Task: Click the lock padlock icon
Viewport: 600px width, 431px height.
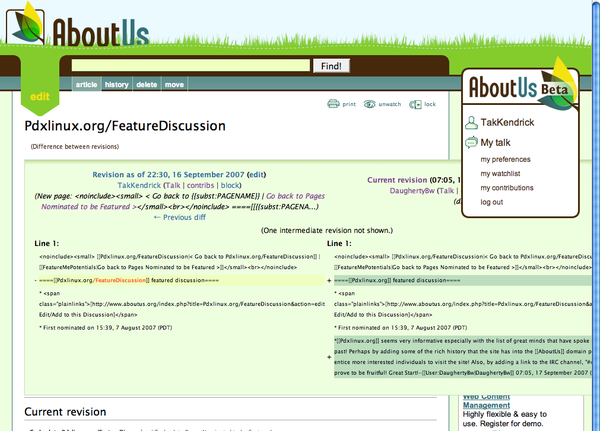Action: [x=415, y=103]
